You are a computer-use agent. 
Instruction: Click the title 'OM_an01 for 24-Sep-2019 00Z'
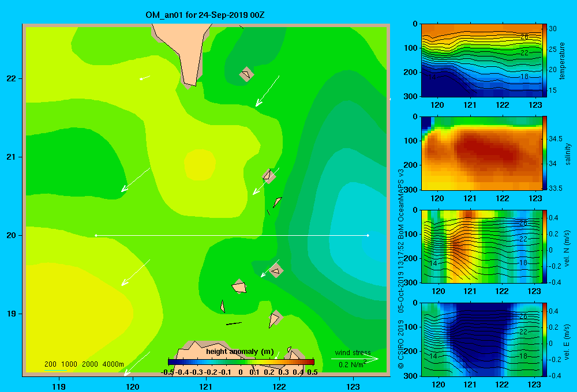(x=205, y=15)
